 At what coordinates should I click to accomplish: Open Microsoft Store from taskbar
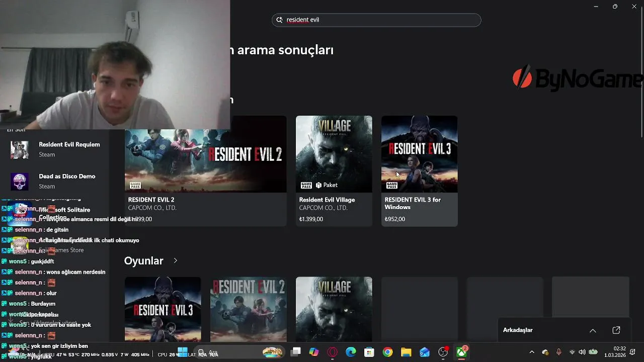pos(369,352)
